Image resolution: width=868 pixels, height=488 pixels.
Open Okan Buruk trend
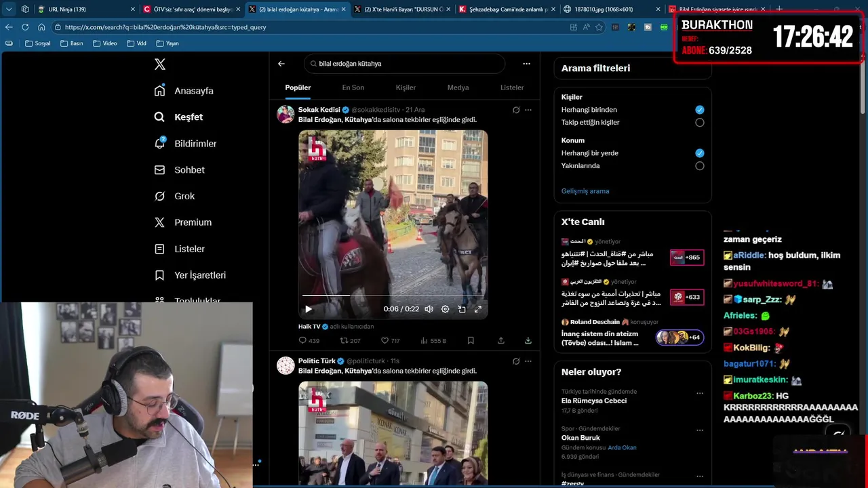(580, 438)
